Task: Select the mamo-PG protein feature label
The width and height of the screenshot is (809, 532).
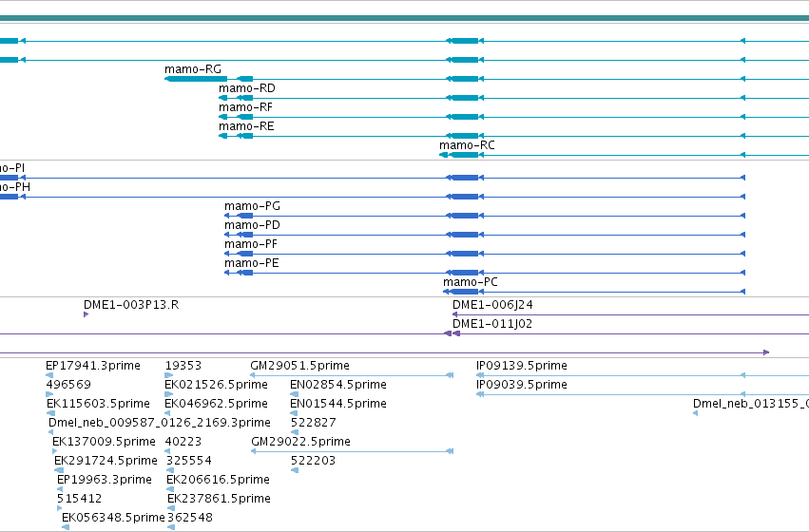Action: point(252,206)
